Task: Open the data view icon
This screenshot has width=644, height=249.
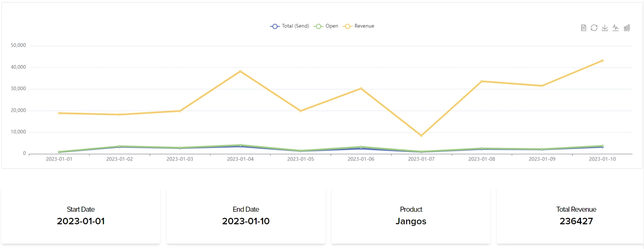Action: point(583,28)
